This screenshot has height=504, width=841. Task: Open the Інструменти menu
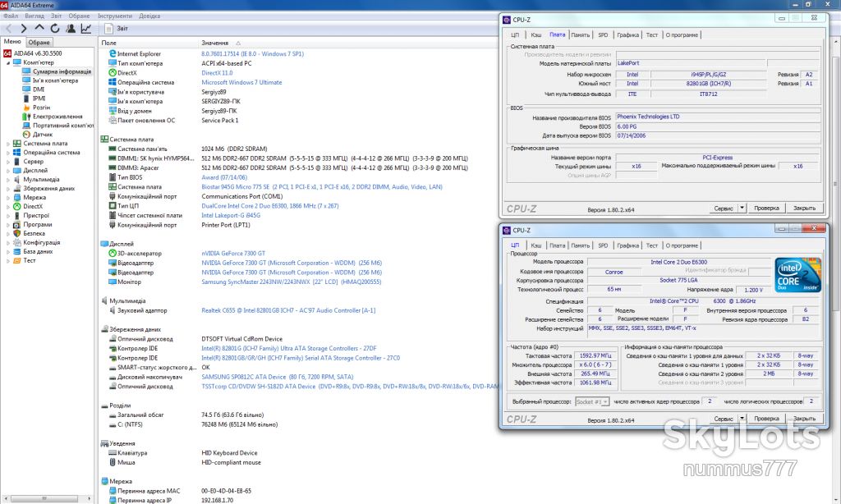[x=115, y=16]
